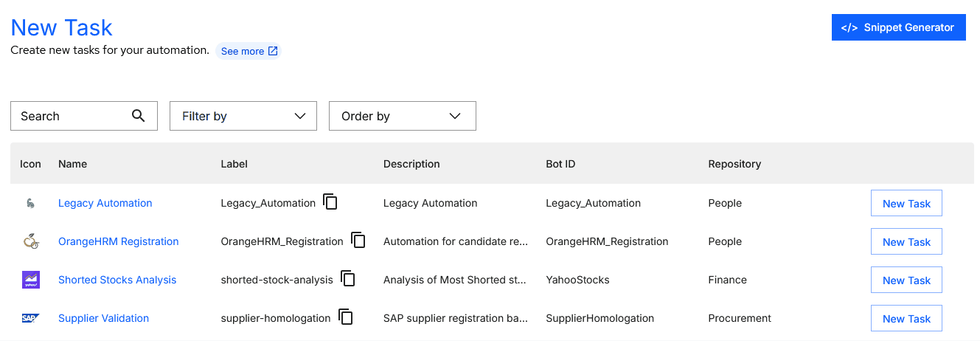The width and height of the screenshot is (980, 341).
Task: Click the Legacy Automation row icon
Action: click(29, 204)
